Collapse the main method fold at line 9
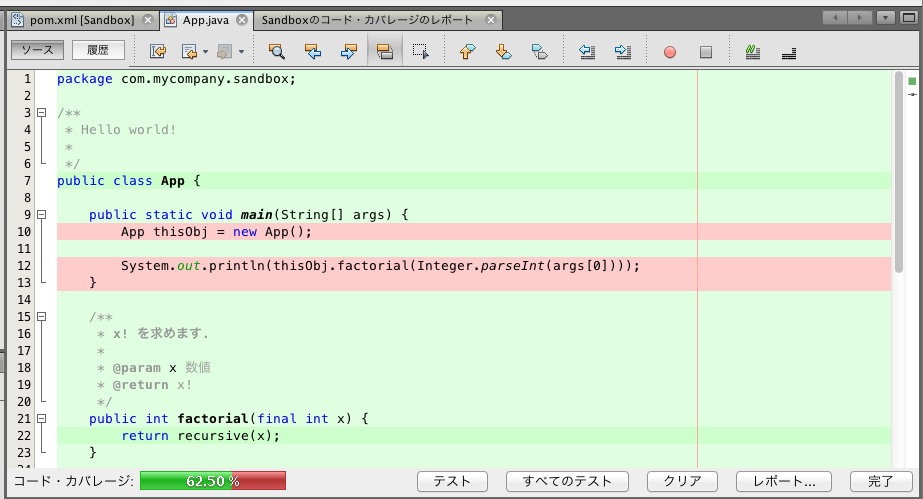Image resolution: width=923 pixels, height=499 pixels. tap(42, 214)
